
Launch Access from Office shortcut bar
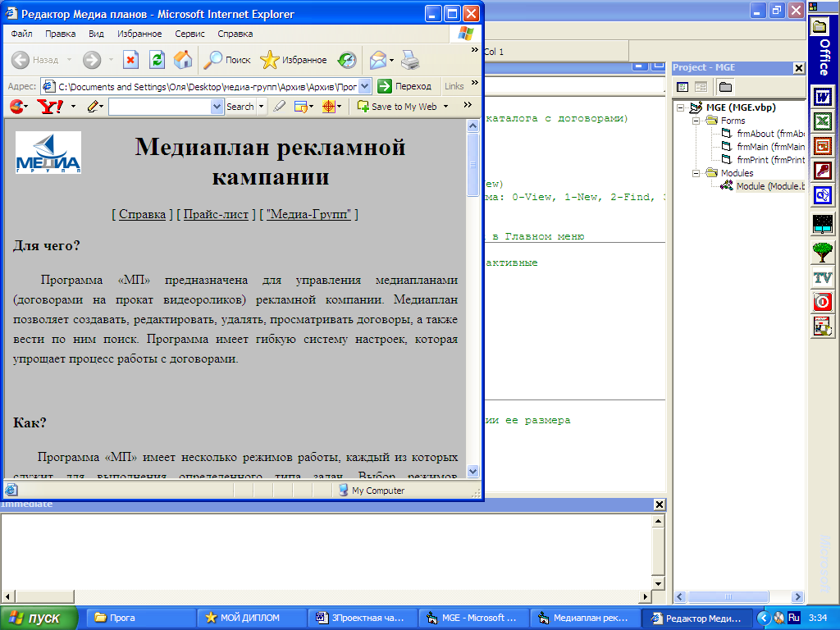click(823, 171)
